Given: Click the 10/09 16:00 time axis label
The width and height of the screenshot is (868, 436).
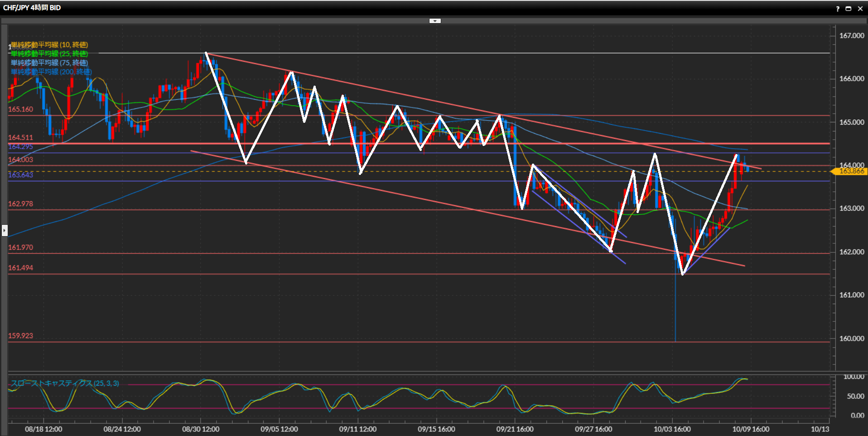Looking at the screenshot, I should tap(751, 429).
